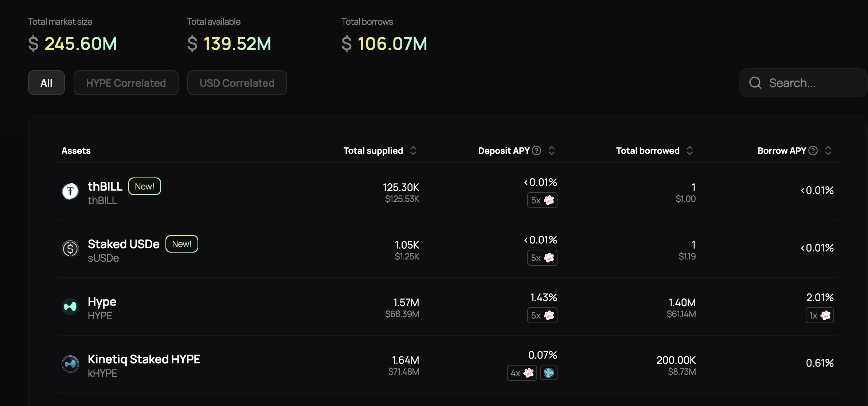Image resolution: width=868 pixels, height=406 pixels.
Task: Click the HYPE token logo
Action: pyautogui.click(x=70, y=307)
